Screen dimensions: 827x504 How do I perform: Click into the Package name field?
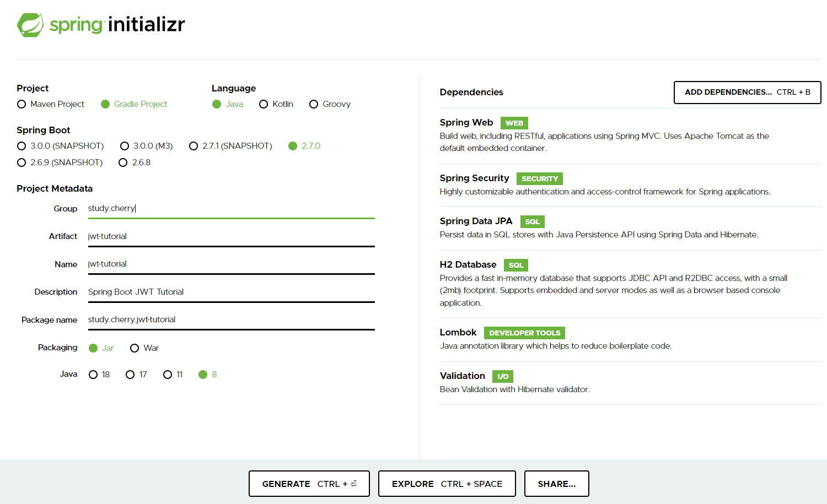click(232, 319)
